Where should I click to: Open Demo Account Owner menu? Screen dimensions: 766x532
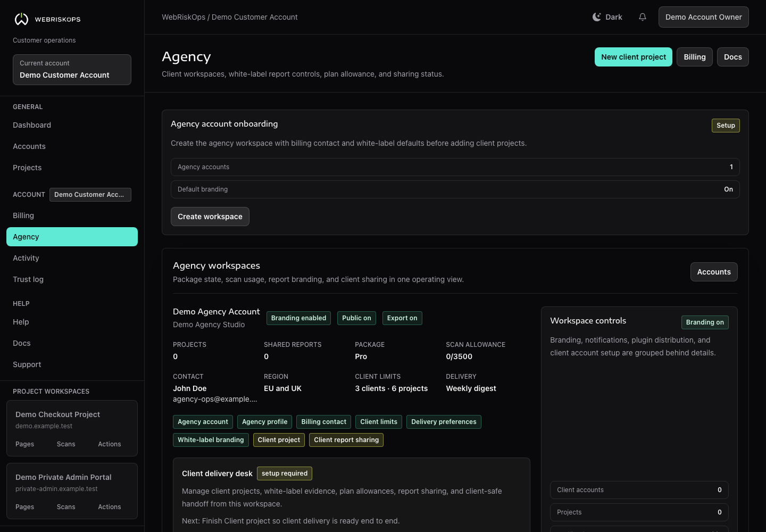(x=703, y=17)
